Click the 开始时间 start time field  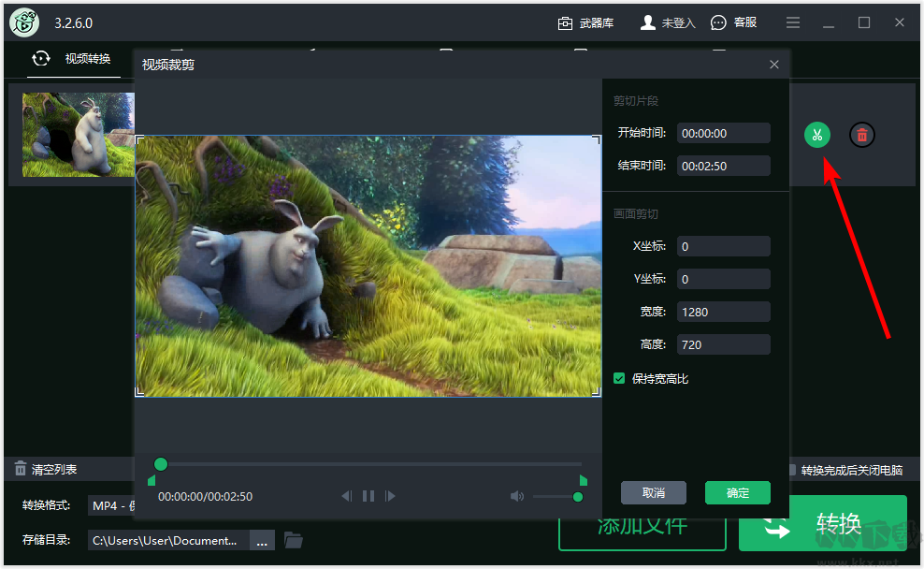(x=723, y=133)
